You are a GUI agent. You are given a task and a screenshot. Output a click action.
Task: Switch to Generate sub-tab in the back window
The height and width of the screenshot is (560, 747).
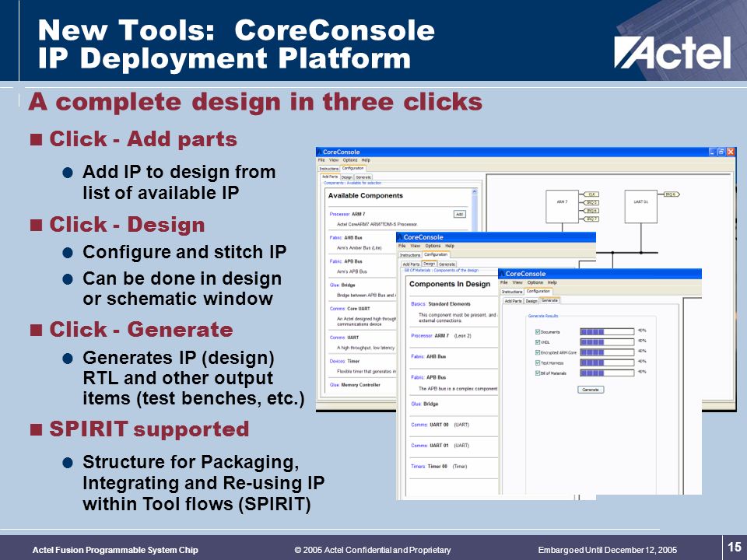pyautogui.click(x=363, y=177)
